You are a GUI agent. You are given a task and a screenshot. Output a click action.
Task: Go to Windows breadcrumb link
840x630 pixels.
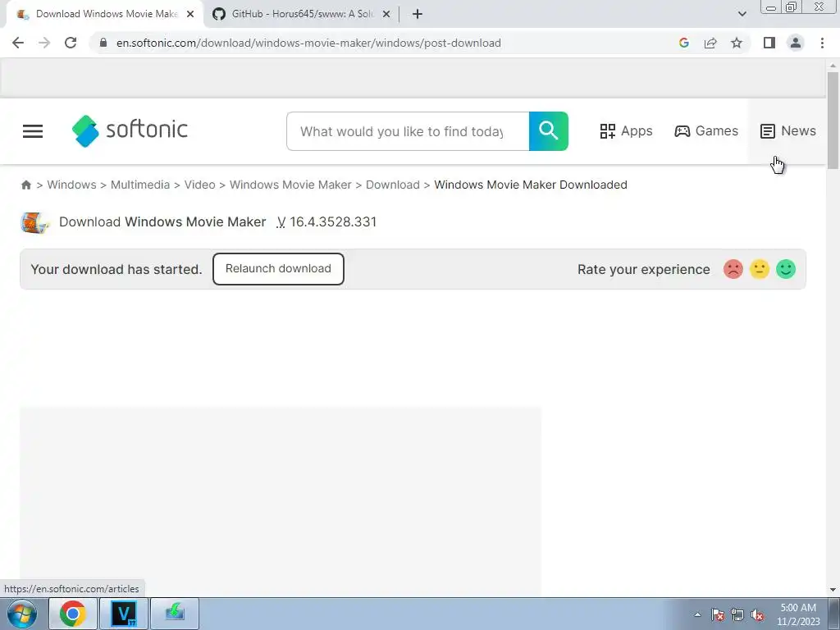tap(72, 185)
